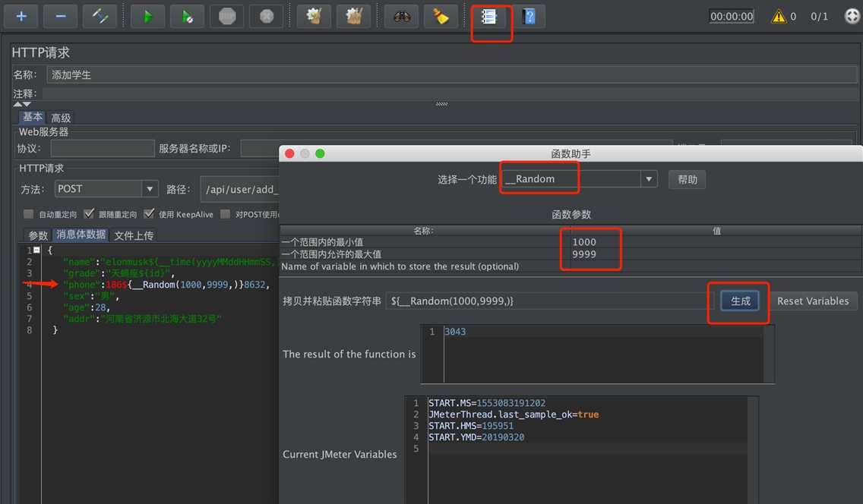Image resolution: width=863 pixels, height=504 pixels.
Task: Open the Function Helper toolbar icon
Action: point(488,17)
